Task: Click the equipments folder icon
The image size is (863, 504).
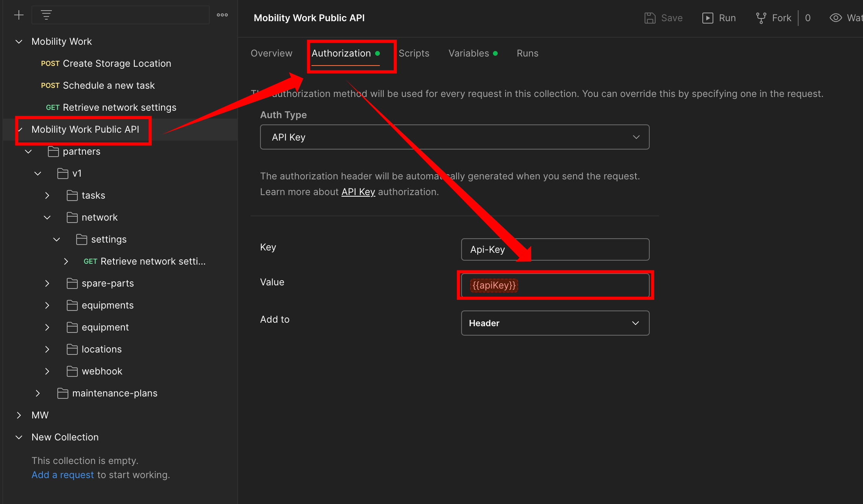Action: click(72, 305)
